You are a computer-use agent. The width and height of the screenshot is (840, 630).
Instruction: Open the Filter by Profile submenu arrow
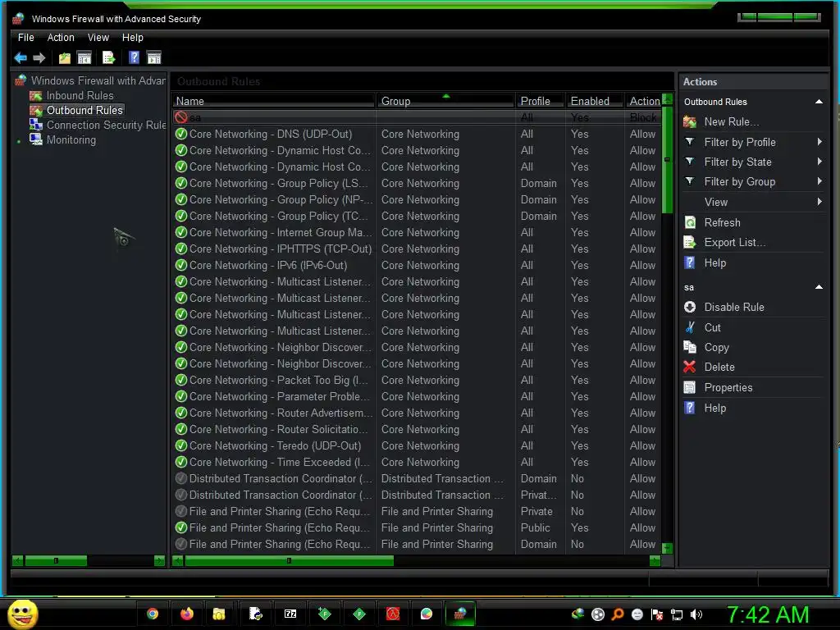(x=819, y=142)
